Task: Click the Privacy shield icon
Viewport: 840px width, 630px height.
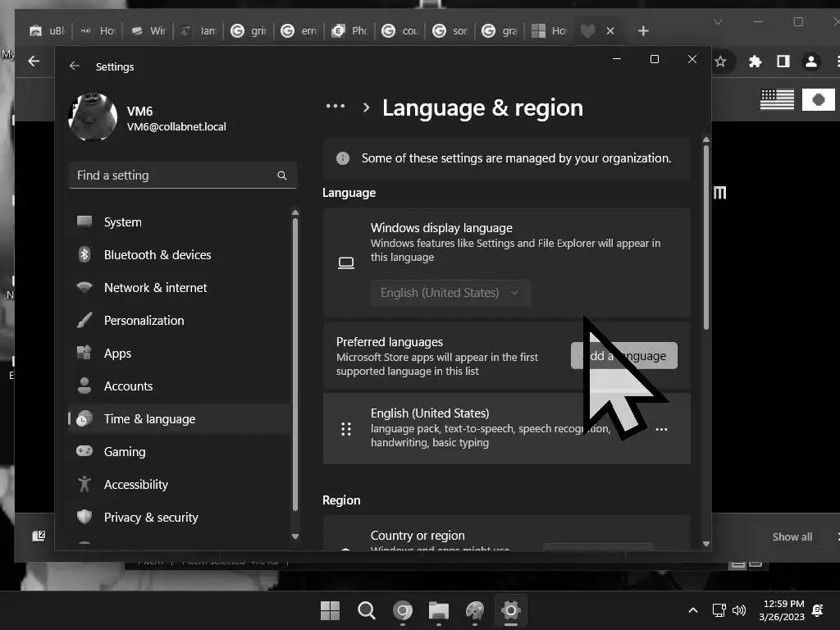Action: 84,517
